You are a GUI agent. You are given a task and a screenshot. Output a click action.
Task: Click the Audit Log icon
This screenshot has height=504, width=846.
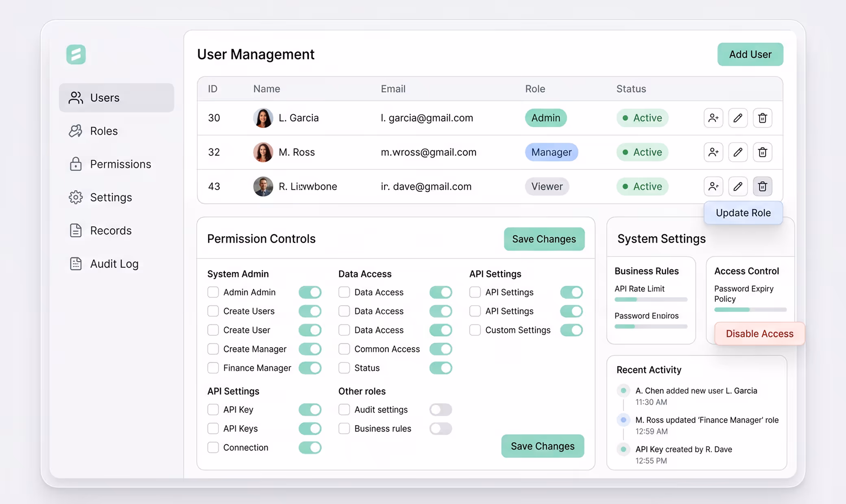76,264
